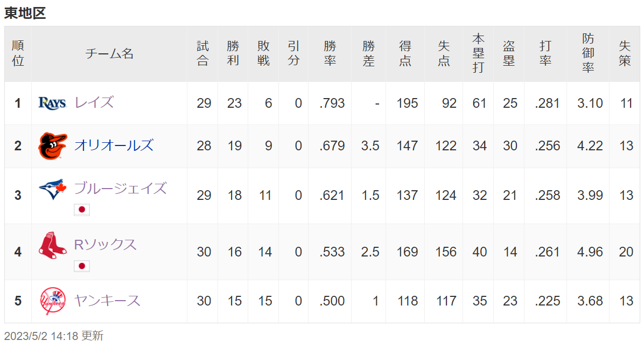Image resolution: width=644 pixels, height=354 pixels.
Task: Click the Rays .793 win rate cell
Action: [332, 103]
